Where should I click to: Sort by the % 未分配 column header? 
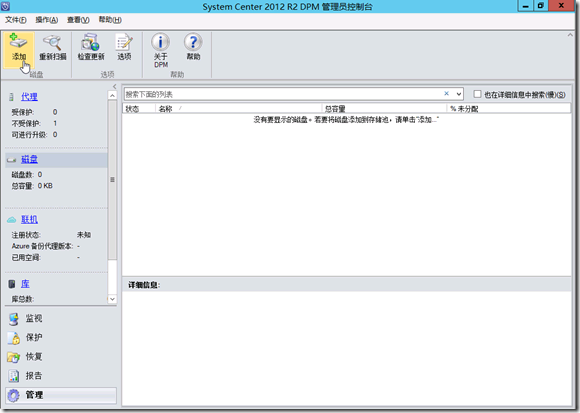click(x=509, y=109)
